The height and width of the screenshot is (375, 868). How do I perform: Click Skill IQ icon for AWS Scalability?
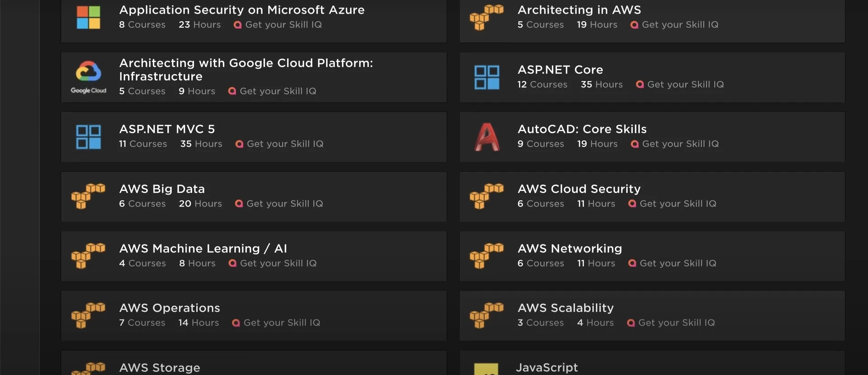coord(631,323)
